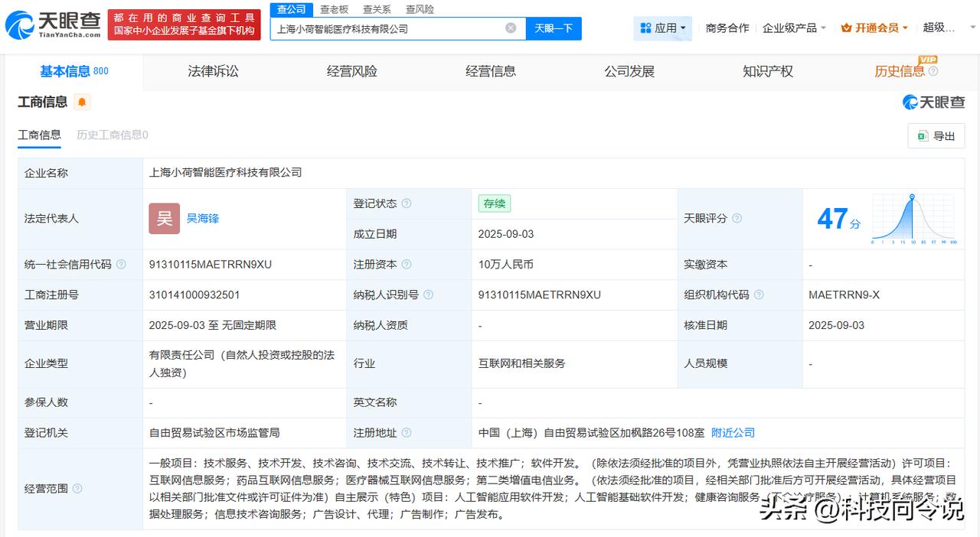Select the 查关系 search tab
980x537 pixels.
[x=377, y=9]
